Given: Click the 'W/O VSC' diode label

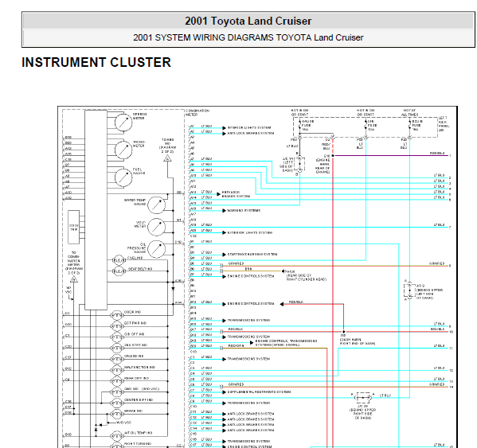Looking at the screenshot, I should pos(124,423).
